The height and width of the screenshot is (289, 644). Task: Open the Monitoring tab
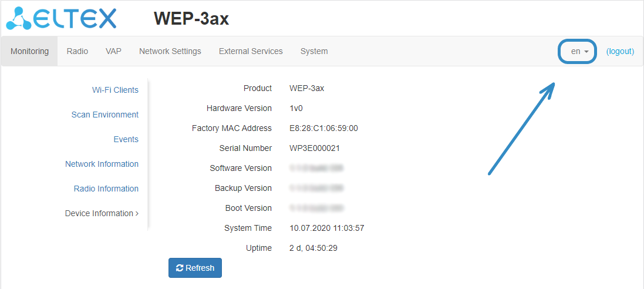pos(29,51)
